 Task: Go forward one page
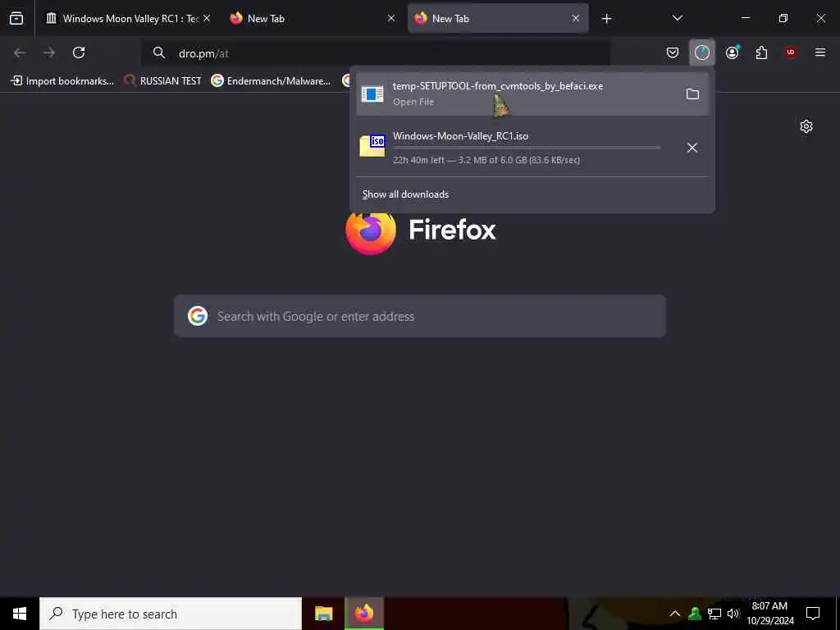49,52
